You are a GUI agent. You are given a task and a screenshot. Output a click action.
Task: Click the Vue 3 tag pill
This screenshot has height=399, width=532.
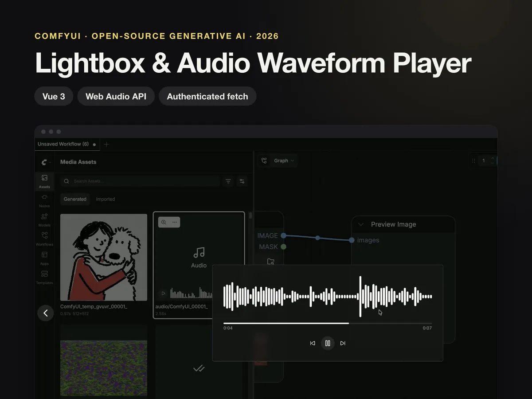tap(54, 96)
